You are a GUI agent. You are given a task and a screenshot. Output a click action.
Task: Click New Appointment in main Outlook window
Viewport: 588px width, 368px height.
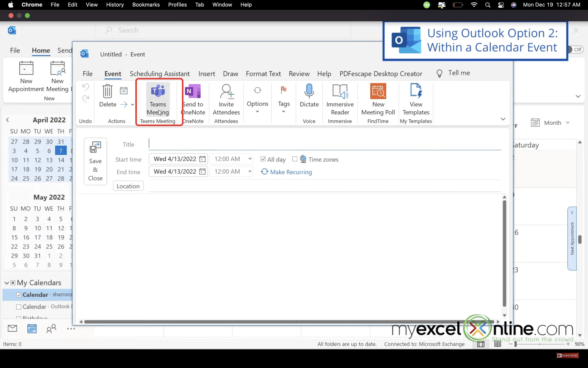(26, 76)
